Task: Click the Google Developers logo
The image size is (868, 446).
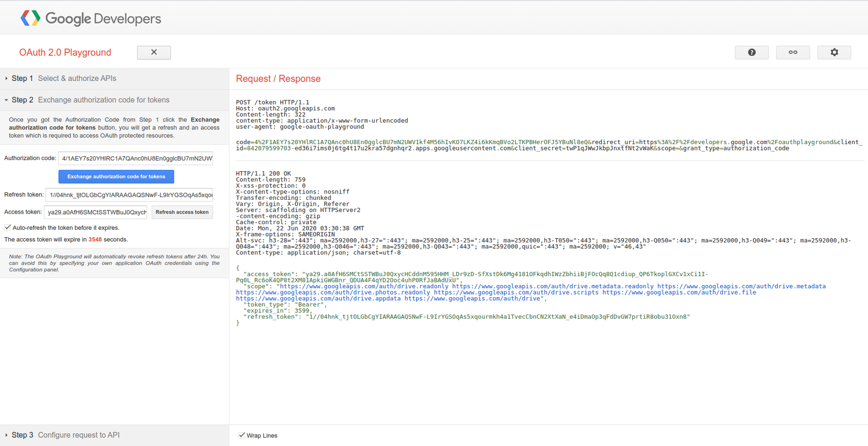Action: 90,18
